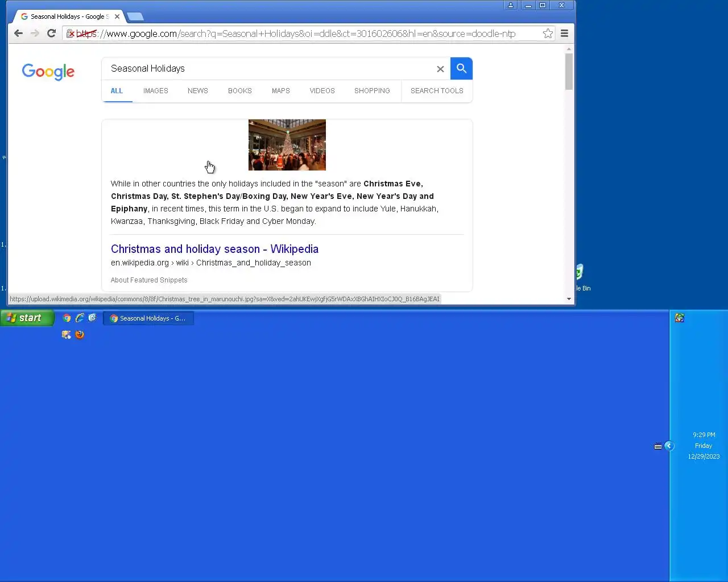Open the SHOPPING results tab

372,91
